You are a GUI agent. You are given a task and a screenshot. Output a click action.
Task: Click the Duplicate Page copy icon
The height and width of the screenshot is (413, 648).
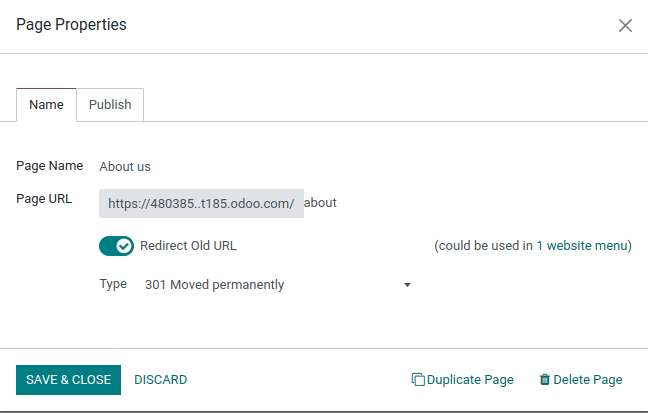tap(418, 380)
